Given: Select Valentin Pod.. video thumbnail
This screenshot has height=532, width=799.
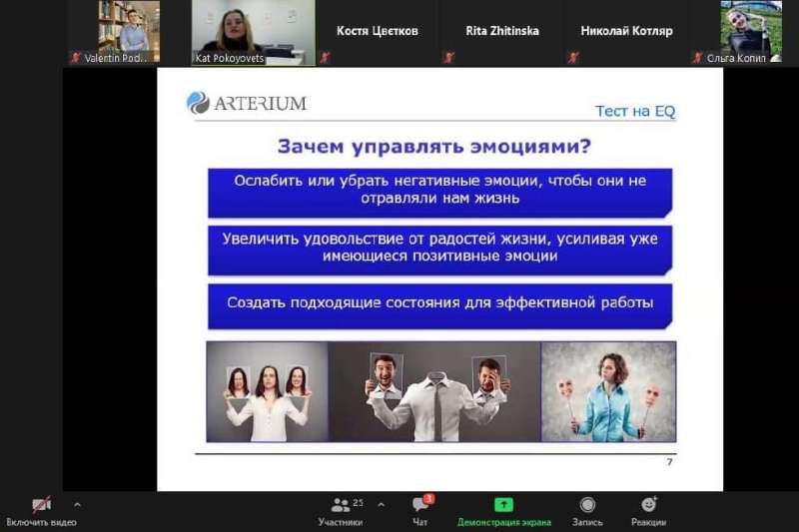Looking at the screenshot, I should (129, 32).
